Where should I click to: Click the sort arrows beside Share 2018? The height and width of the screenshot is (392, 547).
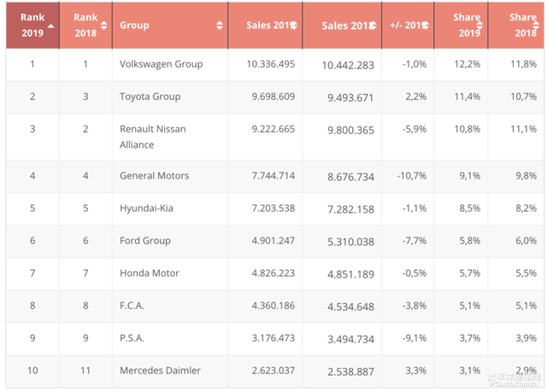[538, 25]
